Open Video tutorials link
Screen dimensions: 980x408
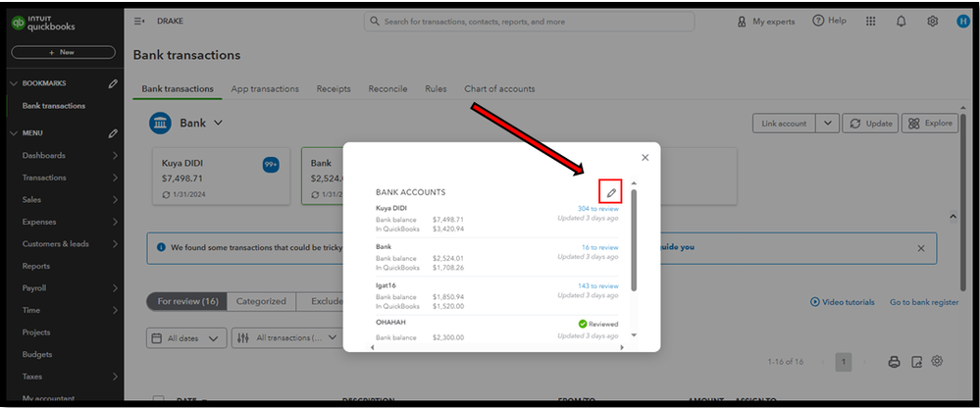click(843, 302)
